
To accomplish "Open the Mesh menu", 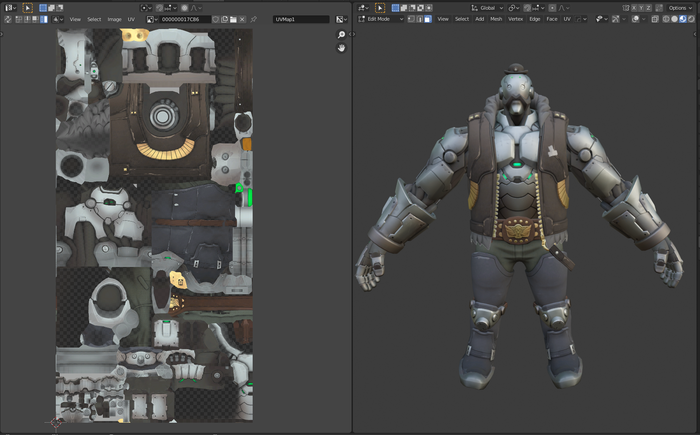I will tap(496, 19).
